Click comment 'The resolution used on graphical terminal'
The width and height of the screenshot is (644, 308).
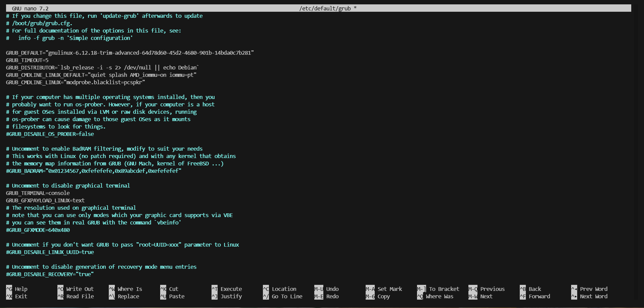(x=71, y=208)
